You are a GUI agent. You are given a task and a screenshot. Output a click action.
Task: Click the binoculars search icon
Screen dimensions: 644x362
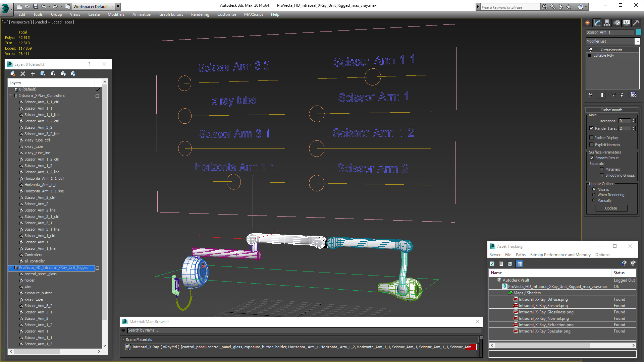[x=544, y=7]
